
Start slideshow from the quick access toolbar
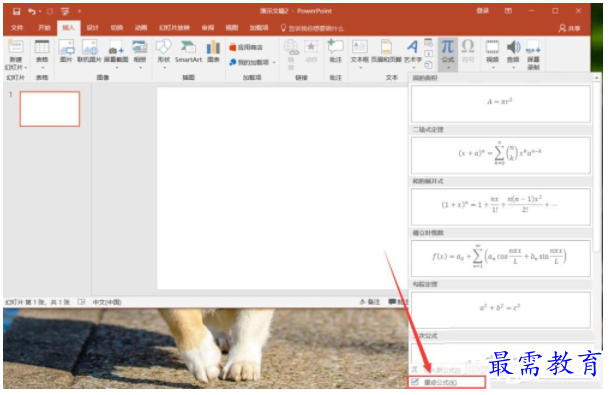[65, 11]
